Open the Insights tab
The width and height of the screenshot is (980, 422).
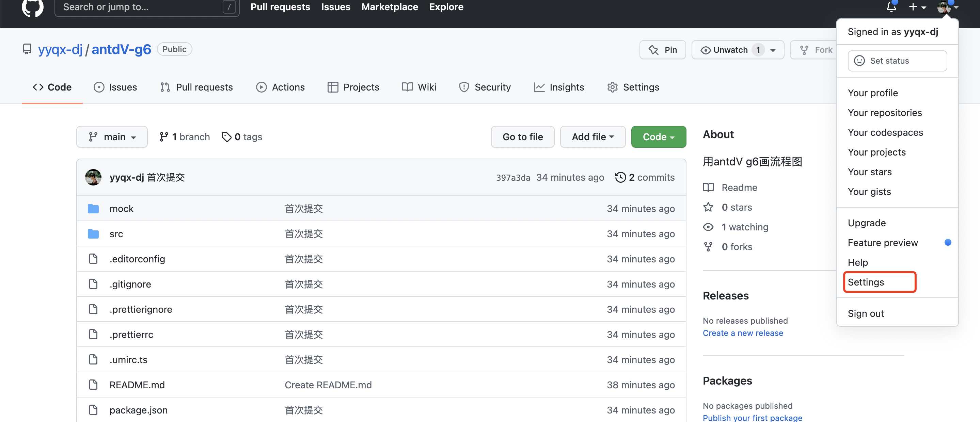tap(559, 87)
